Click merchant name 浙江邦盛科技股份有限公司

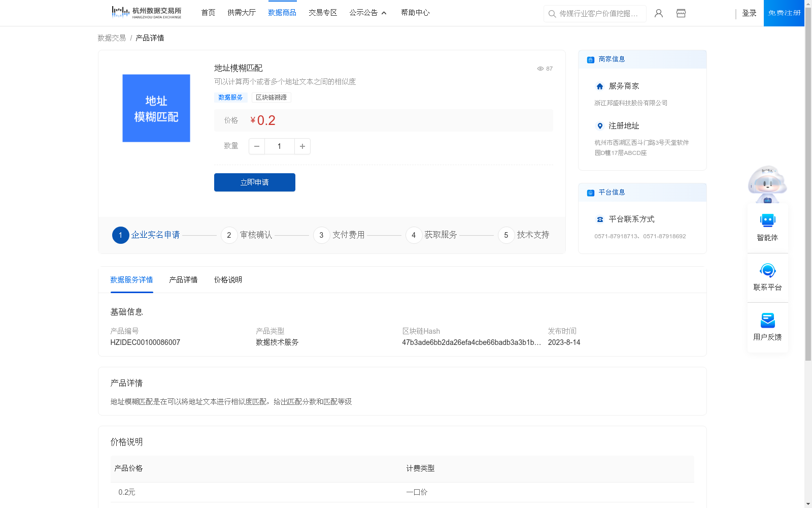(x=631, y=103)
